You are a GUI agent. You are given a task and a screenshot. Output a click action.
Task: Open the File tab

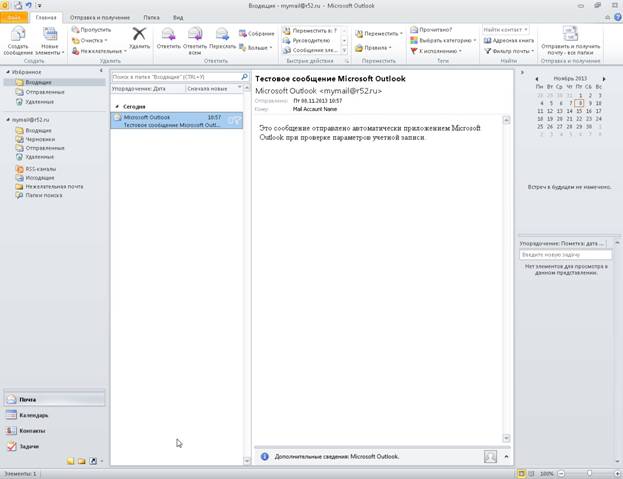[14, 17]
